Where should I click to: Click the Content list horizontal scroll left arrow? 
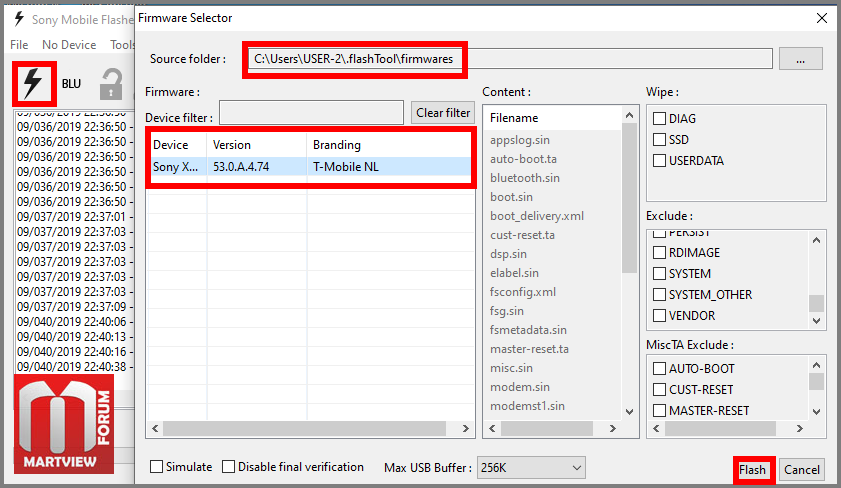(x=492, y=428)
